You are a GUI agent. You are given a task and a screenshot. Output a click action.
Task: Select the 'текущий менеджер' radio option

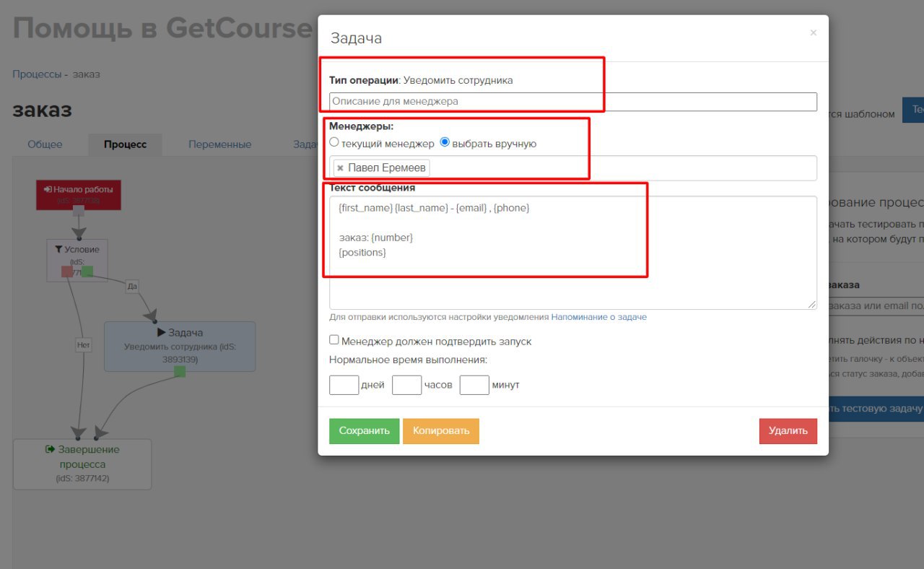[334, 142]
